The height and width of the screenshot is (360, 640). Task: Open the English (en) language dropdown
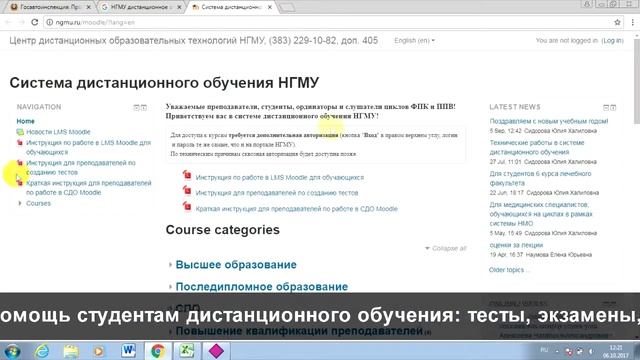pos(414,40)
